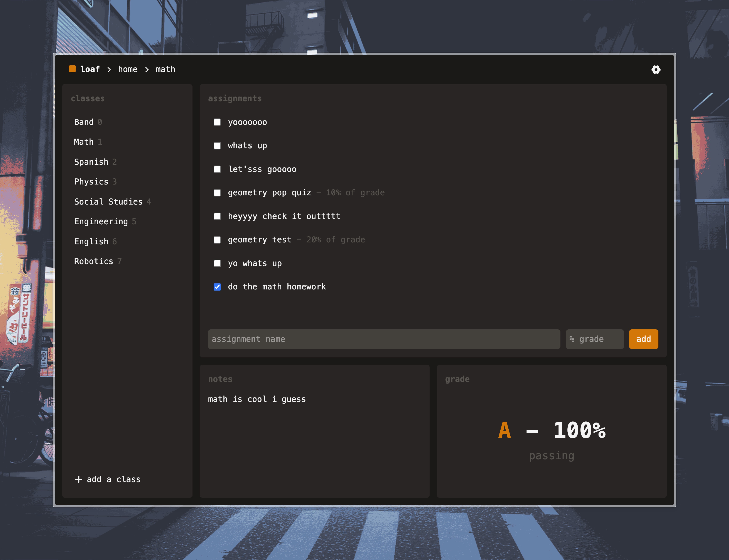Open the Social Studies class
The image size is (729, 560).
tap(108, 202)
